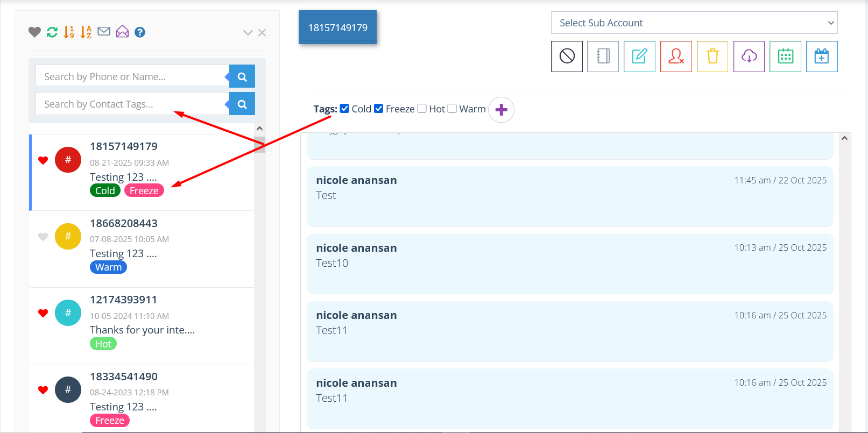Toggle favorite heart on contact 18668208443

click(43, 237)
